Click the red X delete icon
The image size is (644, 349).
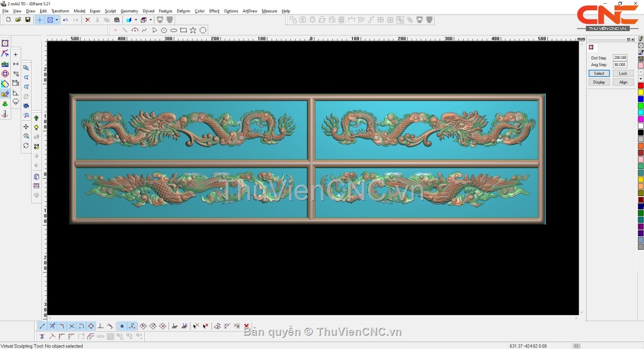pyautogui.click(x=87, y=20)
